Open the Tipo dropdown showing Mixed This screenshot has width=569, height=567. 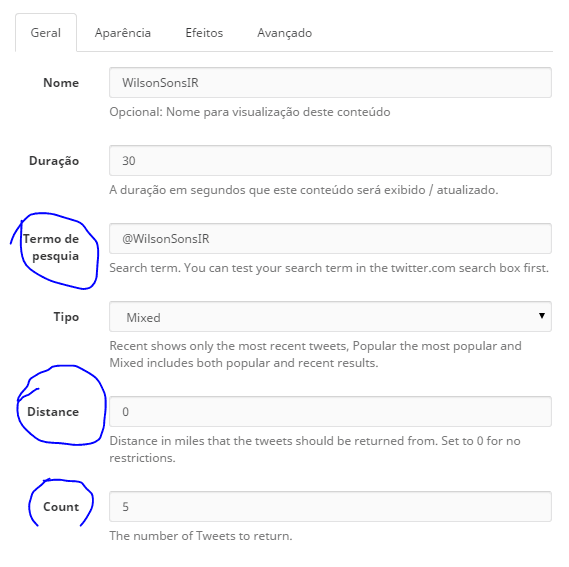[x=330, y=317]
